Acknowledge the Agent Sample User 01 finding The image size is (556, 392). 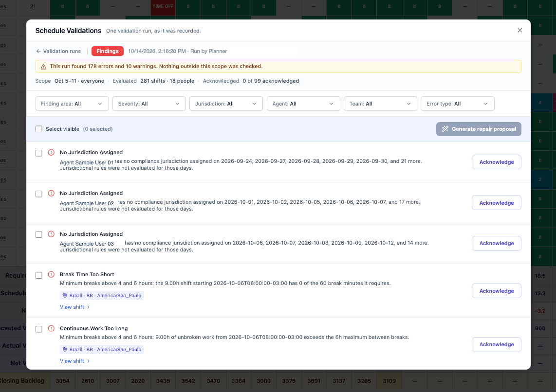click(x=496, y=162)
